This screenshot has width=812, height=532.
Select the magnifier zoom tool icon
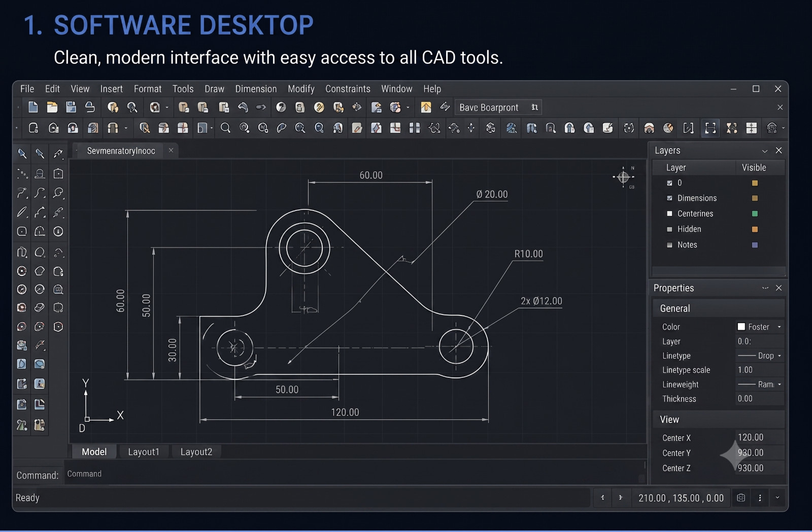[x=225, y=128]
